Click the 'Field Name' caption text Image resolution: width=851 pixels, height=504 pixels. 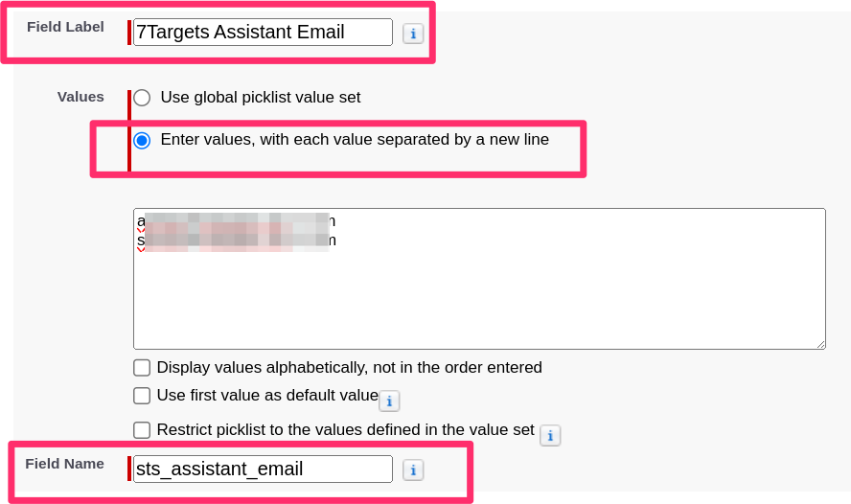click(65, 464)
